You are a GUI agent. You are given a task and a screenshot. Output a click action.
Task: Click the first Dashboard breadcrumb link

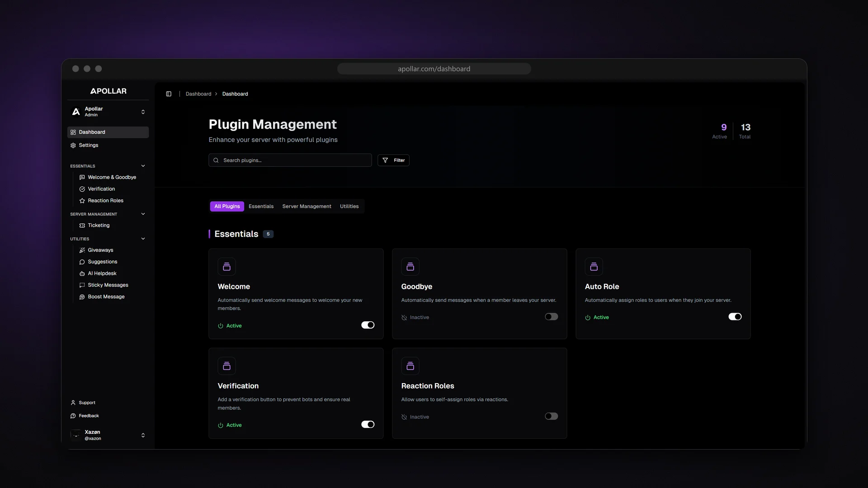[x=198, y=94]
